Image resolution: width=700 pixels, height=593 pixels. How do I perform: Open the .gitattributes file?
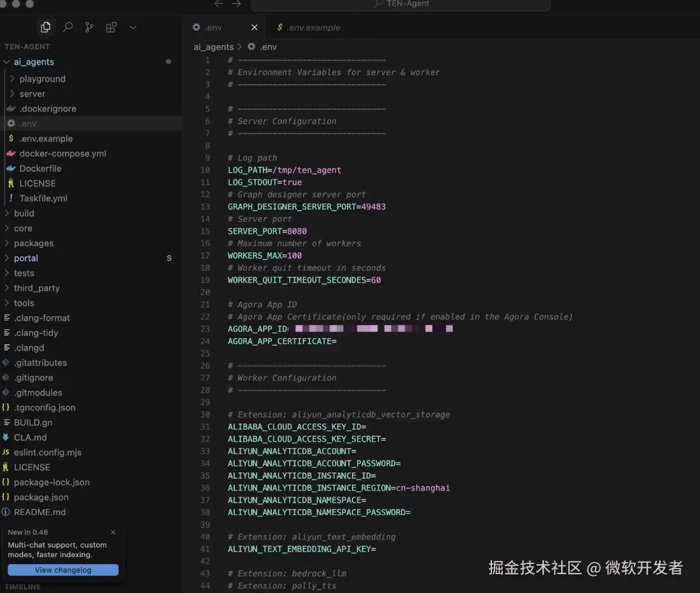click(90, 362)
